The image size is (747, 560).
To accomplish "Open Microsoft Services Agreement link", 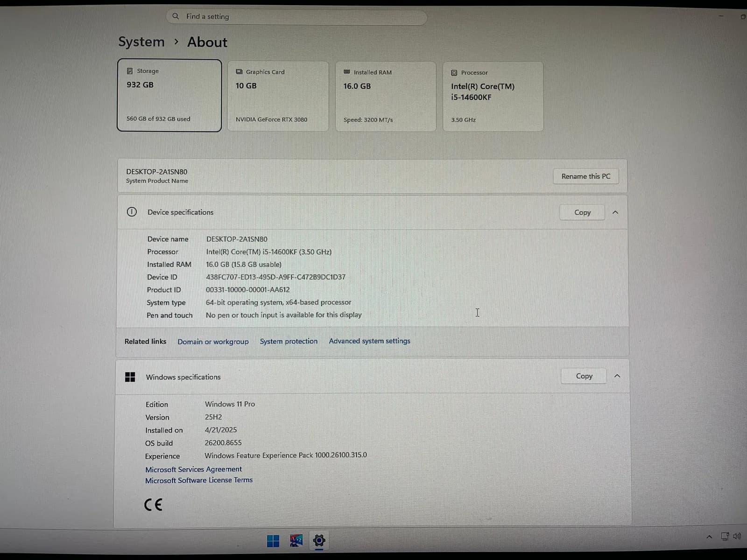I will coord(193,469).
